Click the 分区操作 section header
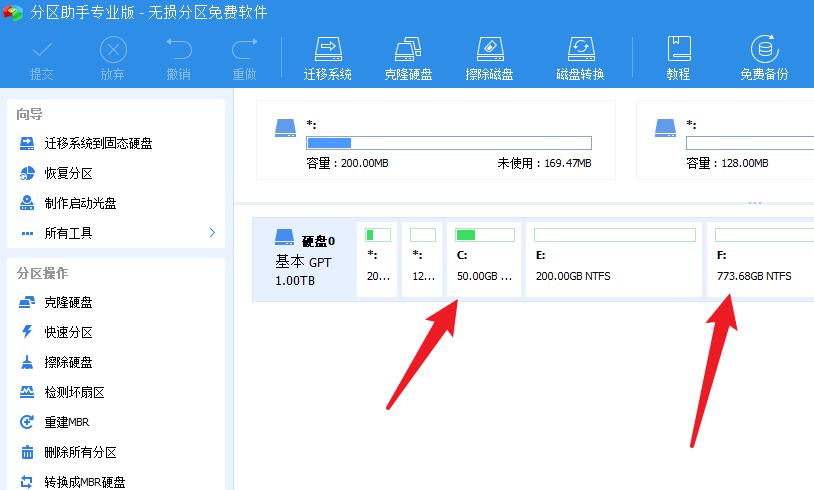Screen dimensions: 814x490 coord(43,273)
